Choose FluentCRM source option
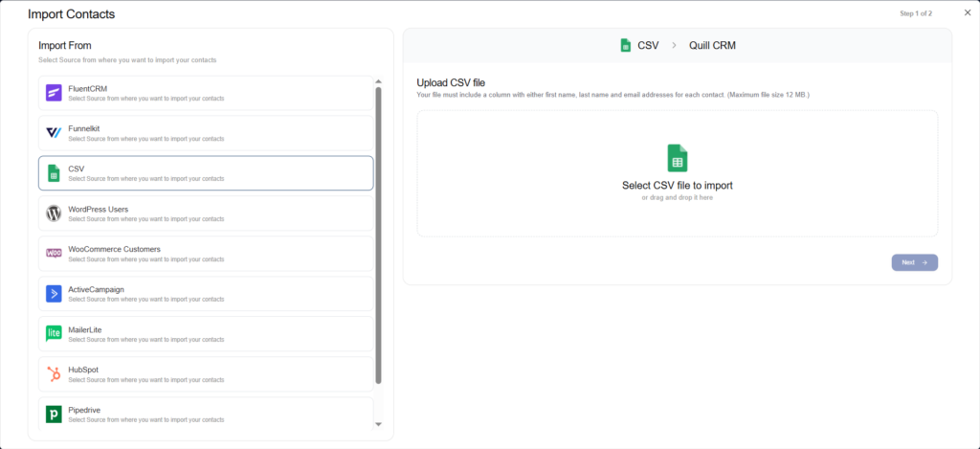The image size is (980, 449). (205, 93)
